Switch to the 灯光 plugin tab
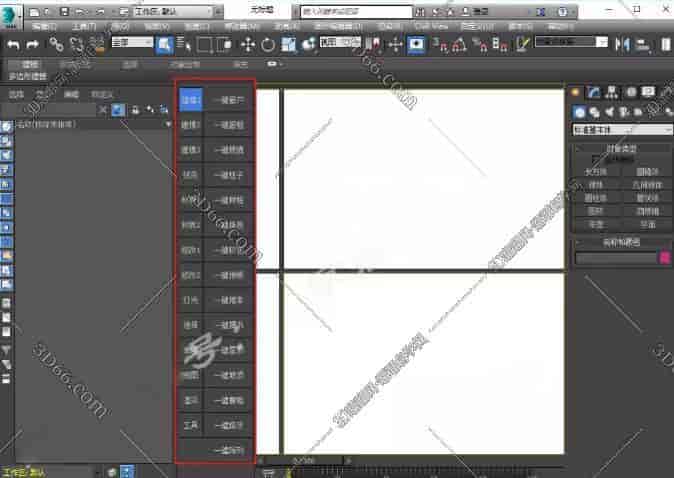 click(190, 299)
